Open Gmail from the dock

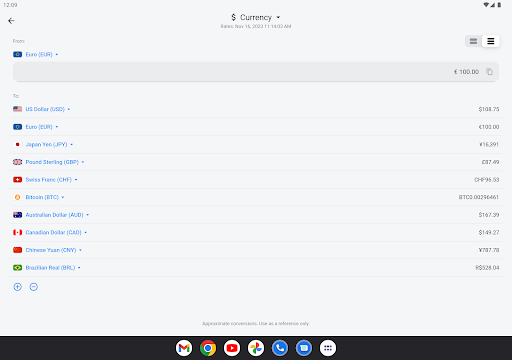pyautogui.click(x=184, y=348)
